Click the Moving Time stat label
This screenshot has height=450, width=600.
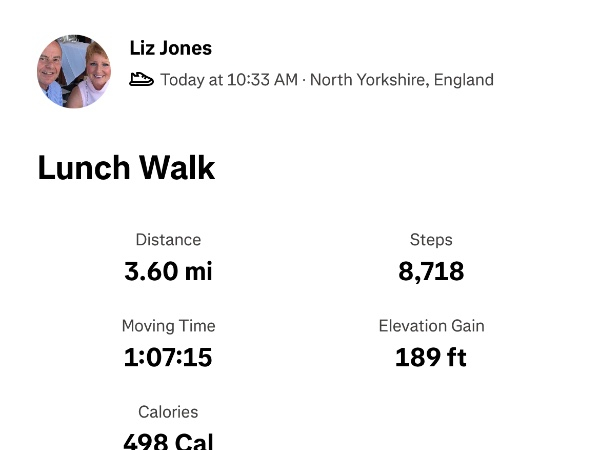point(168,326)
